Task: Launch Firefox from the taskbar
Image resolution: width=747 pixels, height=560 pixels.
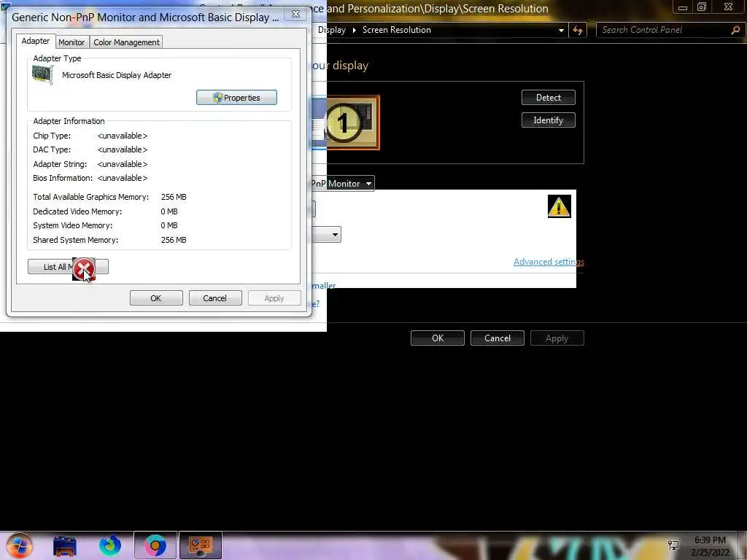Action: click(x=110, y=545)
